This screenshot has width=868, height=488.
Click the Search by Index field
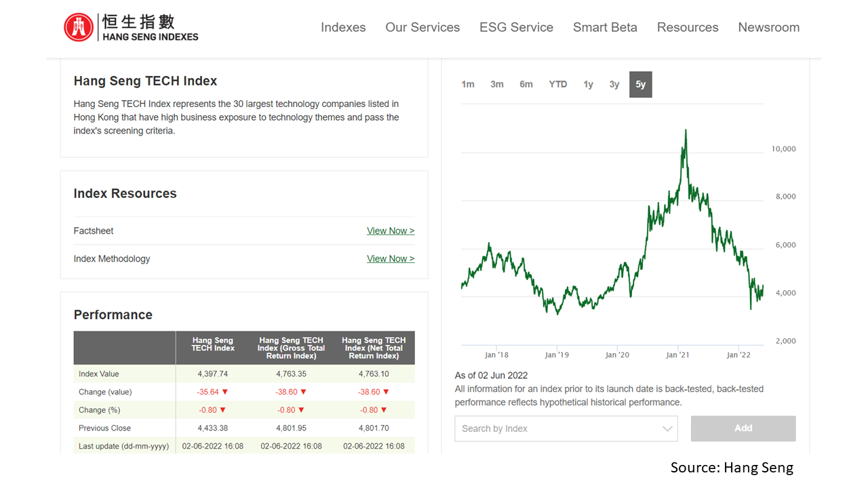point(556,429)
